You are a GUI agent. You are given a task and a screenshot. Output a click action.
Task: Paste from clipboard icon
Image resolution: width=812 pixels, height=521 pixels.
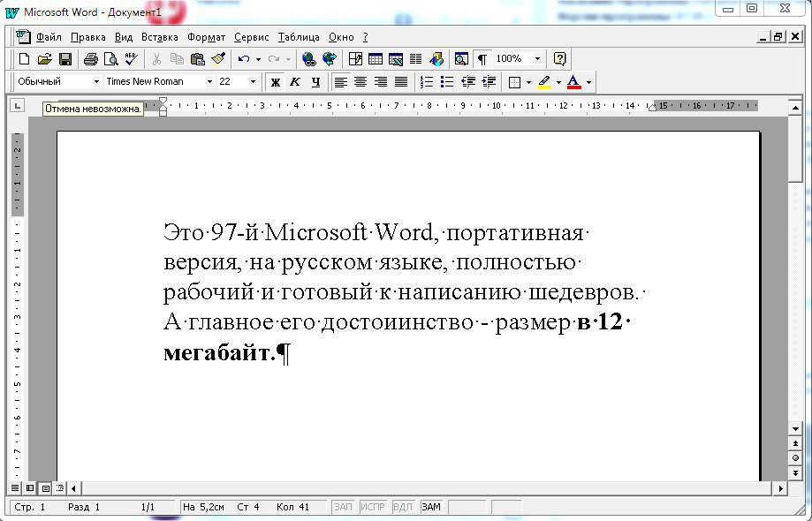pyautogui.click(x=197, y=59)
